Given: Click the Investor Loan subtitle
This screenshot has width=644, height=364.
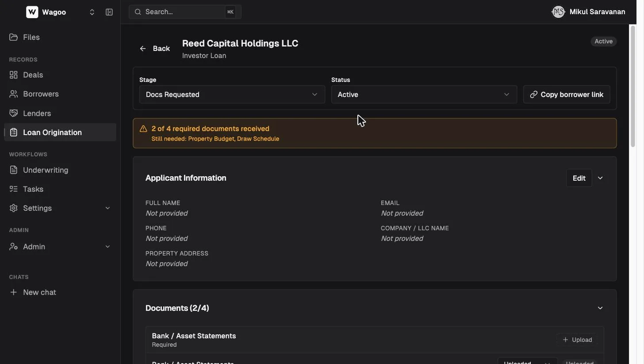Looking at the screenshot, I should tap(204, 56).
